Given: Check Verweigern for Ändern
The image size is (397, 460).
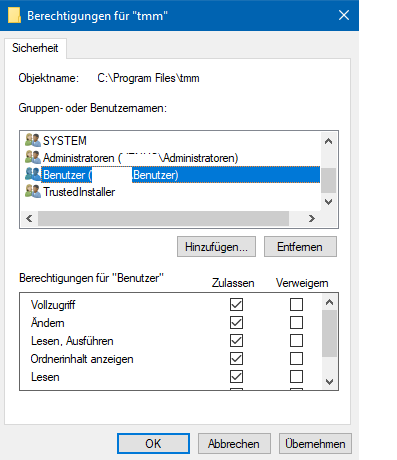Looking at the screenshot, I should point(296,322).
